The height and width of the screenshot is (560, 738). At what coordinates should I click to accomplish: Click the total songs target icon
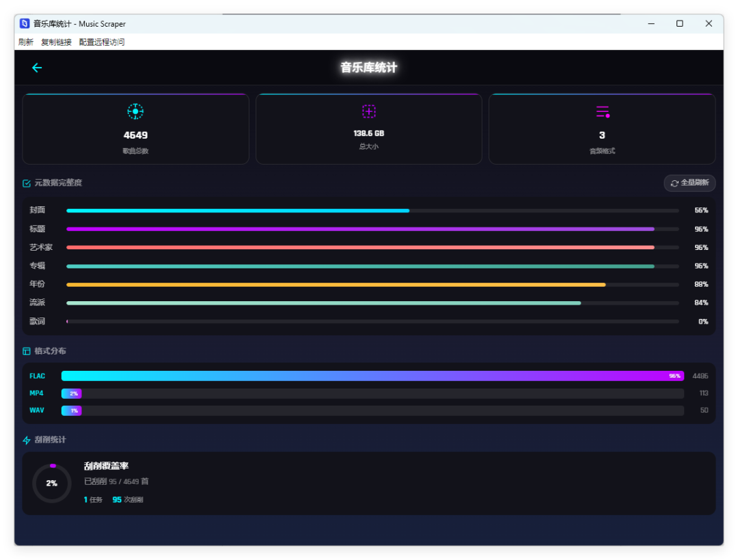[135, 111]
